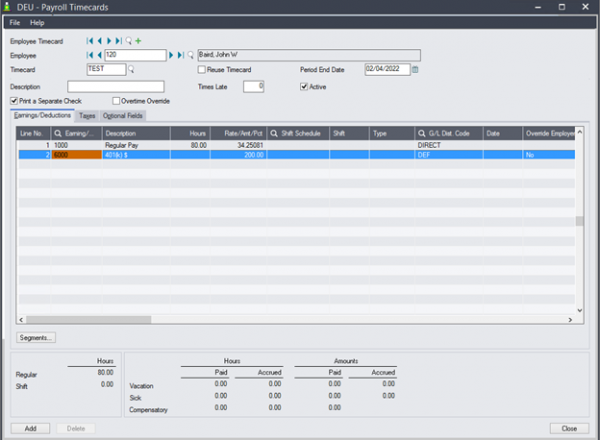The image size is (600, 440).
Task: Uncheck the Active checkbox
Action: [x=304, y=87]
